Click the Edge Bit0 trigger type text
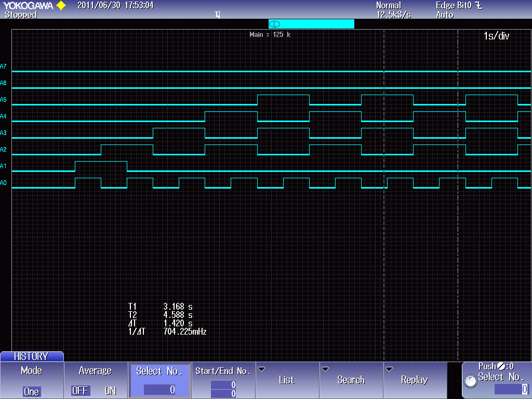Image resolution: width=532 pixels, height=399 pixels. coord(454,5)
